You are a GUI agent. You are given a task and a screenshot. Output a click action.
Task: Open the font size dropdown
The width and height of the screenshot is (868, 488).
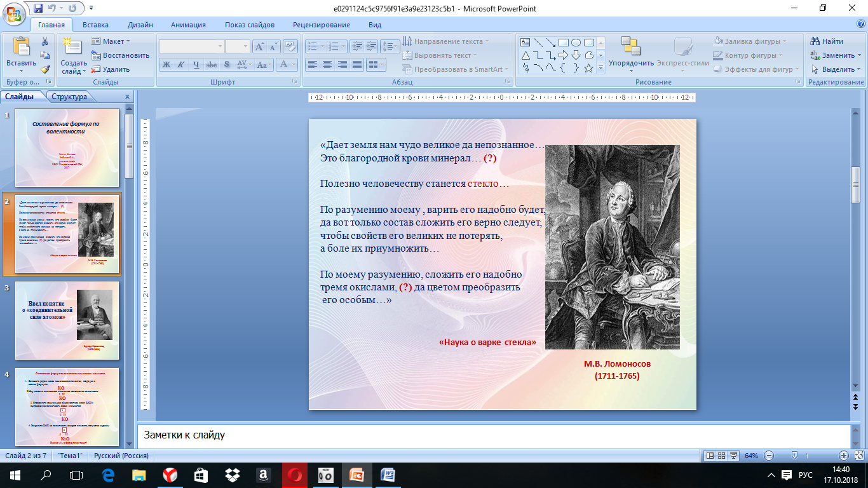[245, 46]
